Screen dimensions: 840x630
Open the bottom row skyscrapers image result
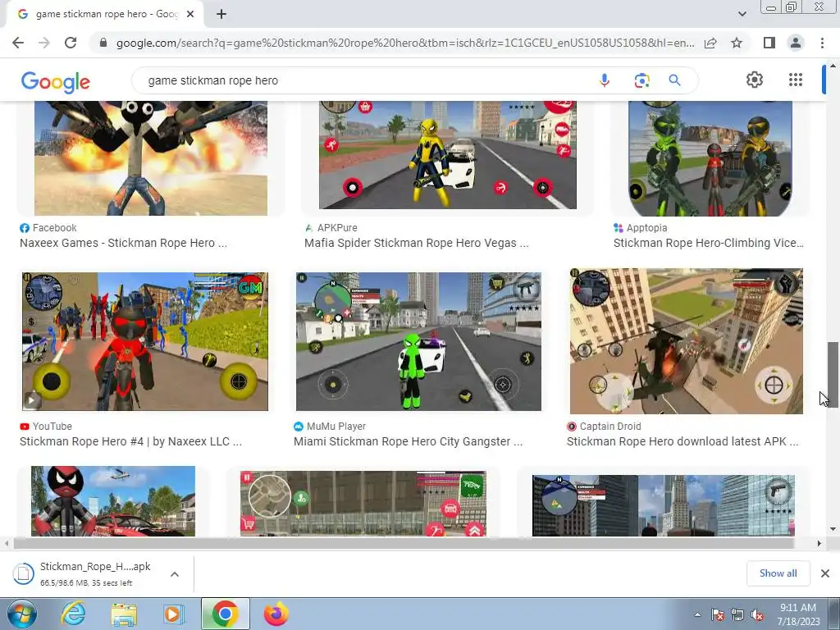tap(663, 505)
